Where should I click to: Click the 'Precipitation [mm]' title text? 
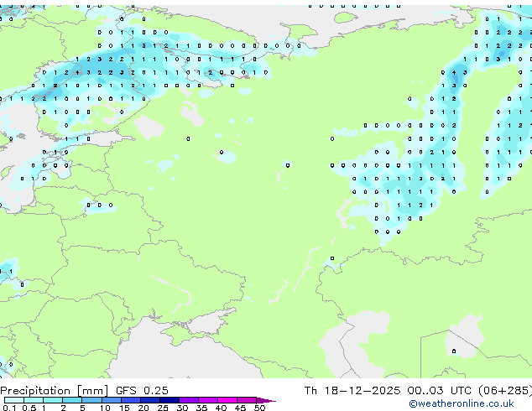pyautogui.click(x=55, y=391)
